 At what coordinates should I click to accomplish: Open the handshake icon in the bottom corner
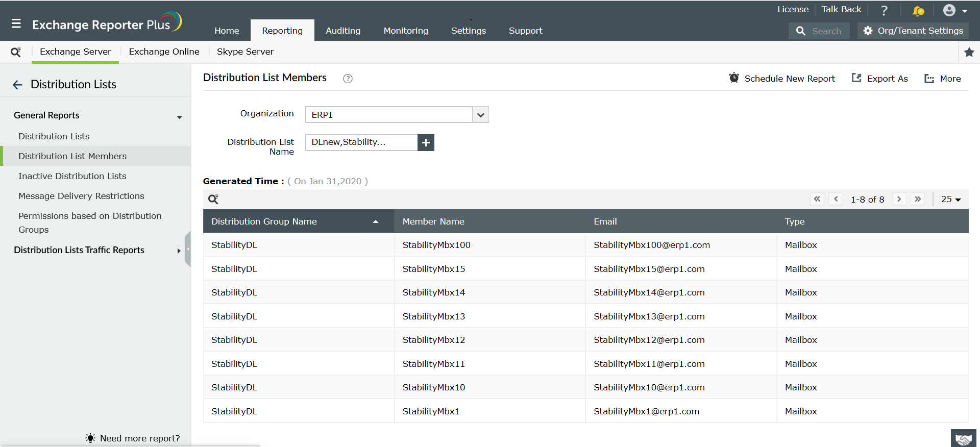tap(964, 438)
